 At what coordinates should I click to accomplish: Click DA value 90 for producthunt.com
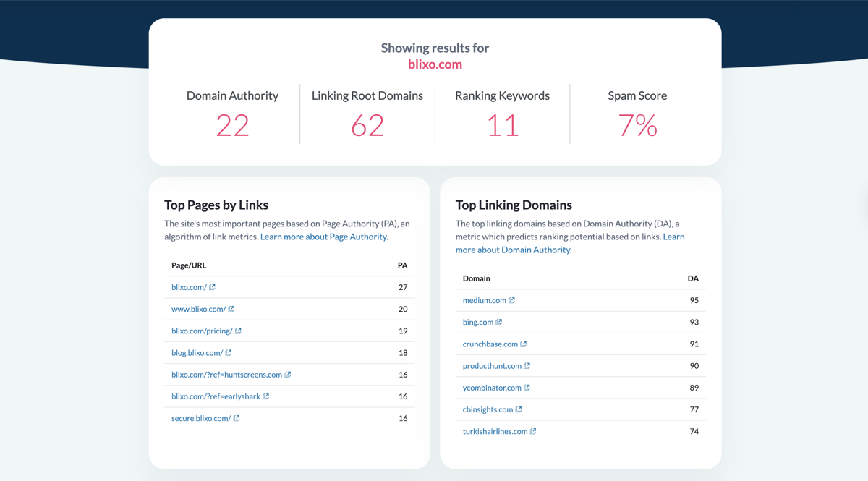pos(694,366)
